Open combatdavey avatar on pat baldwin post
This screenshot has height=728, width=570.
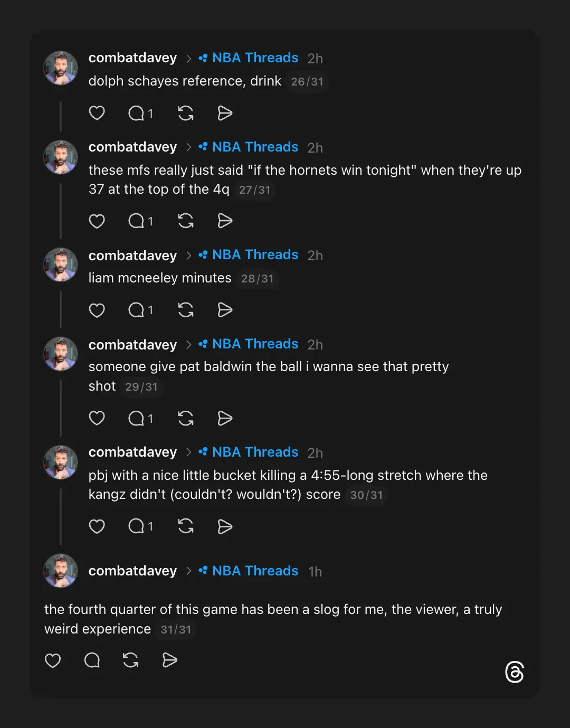coord(61,353)
